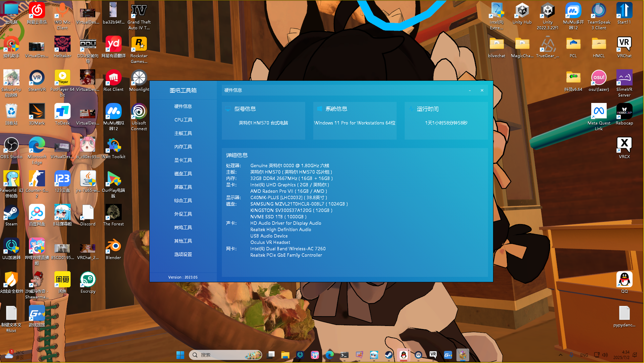This screenshot has width=644, height=363.
Task: Open VRChat desktop icon
Action: click(x=624, y=47)
